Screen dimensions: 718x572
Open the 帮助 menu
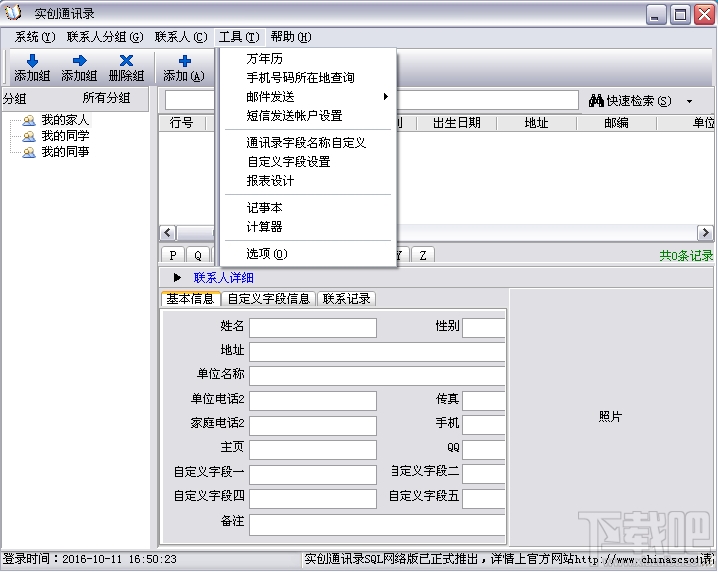point(291,37)
